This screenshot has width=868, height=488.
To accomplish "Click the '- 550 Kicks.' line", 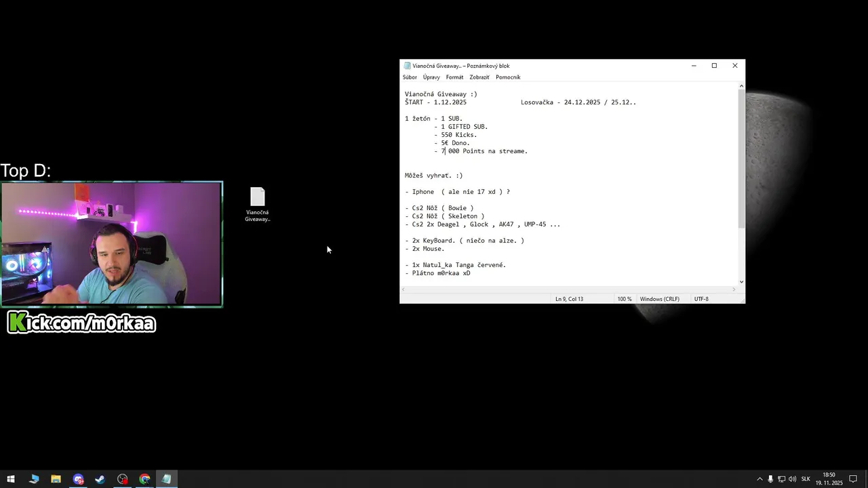I will point(456,135).
